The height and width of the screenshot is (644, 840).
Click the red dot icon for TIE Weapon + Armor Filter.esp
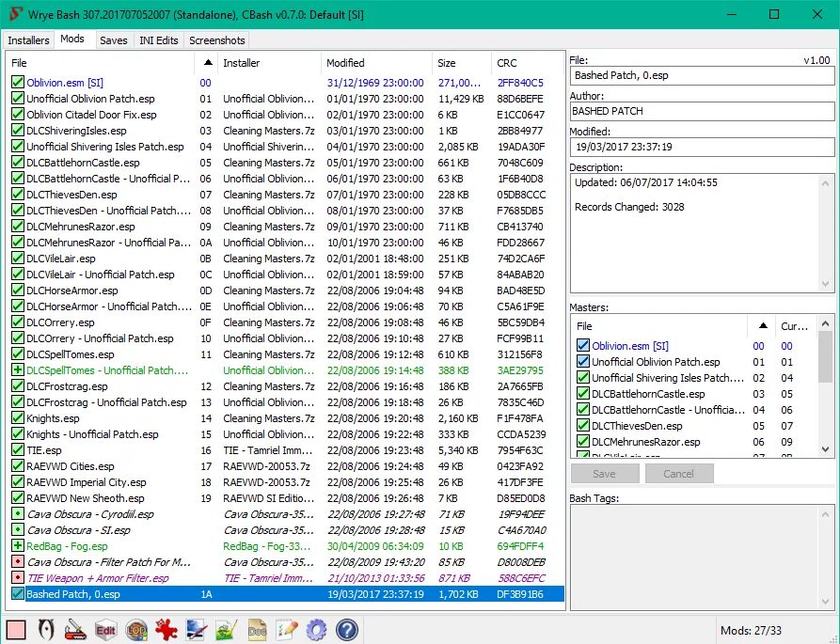(18, 577)
